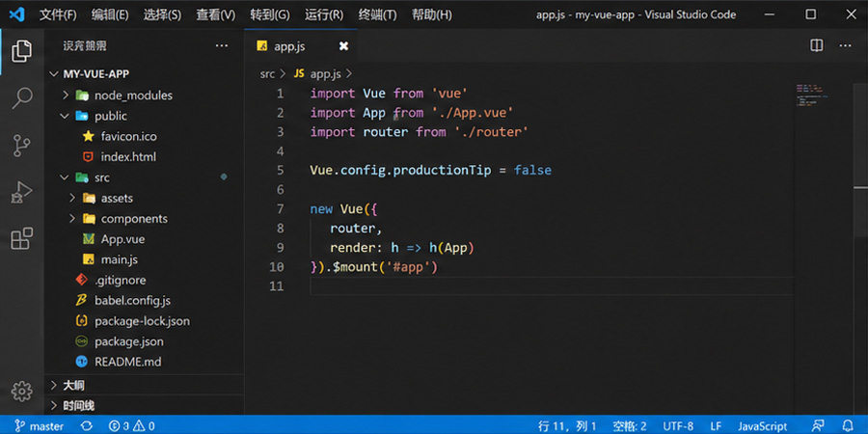Open Explorer panel more actions ellipsis
868x434 pixels.
tap(222, 46)
